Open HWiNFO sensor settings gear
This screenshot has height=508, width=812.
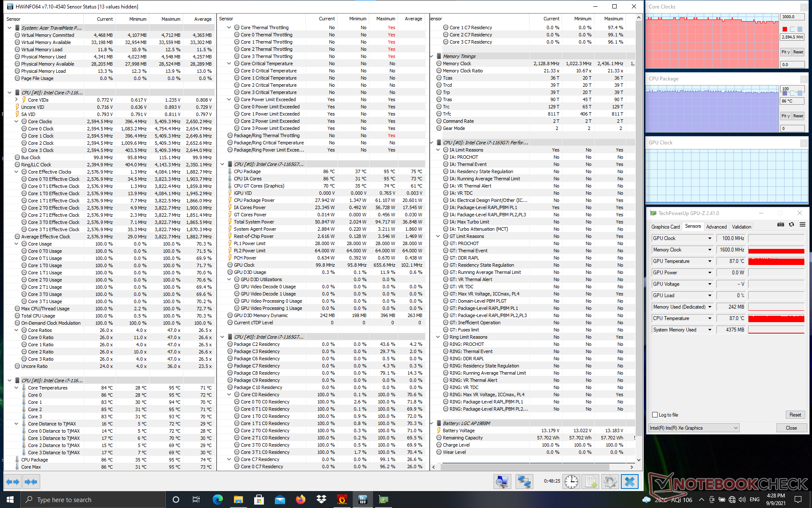click(x=610, y=481)
